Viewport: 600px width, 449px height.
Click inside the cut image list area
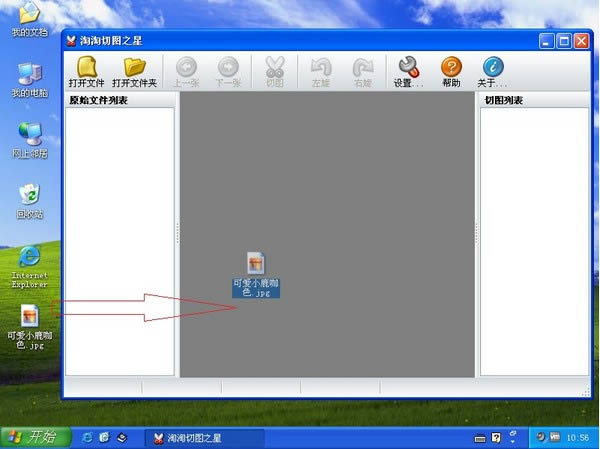pyautogui.click(x=534, y=242)
